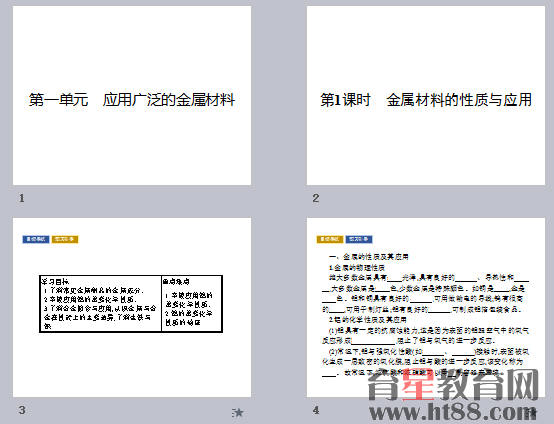
Task: Click the slide number 4 label
Action: (316, 410)
